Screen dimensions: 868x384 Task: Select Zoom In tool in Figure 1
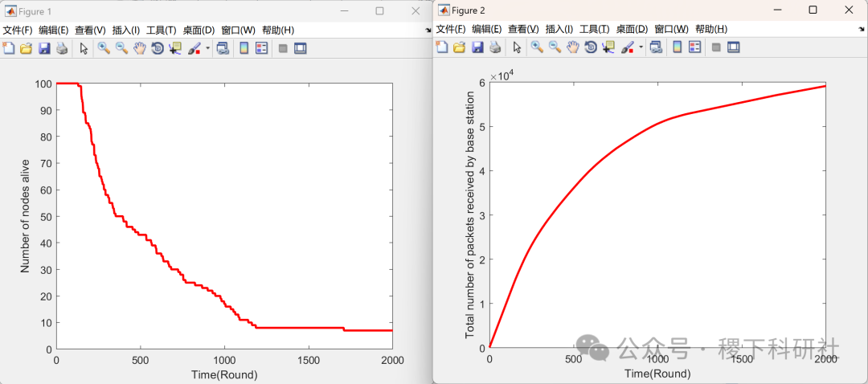[104, 48]
